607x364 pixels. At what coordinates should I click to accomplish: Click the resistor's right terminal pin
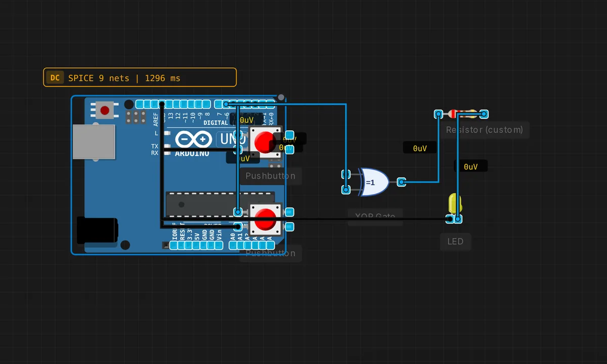[x=484, y=114]
